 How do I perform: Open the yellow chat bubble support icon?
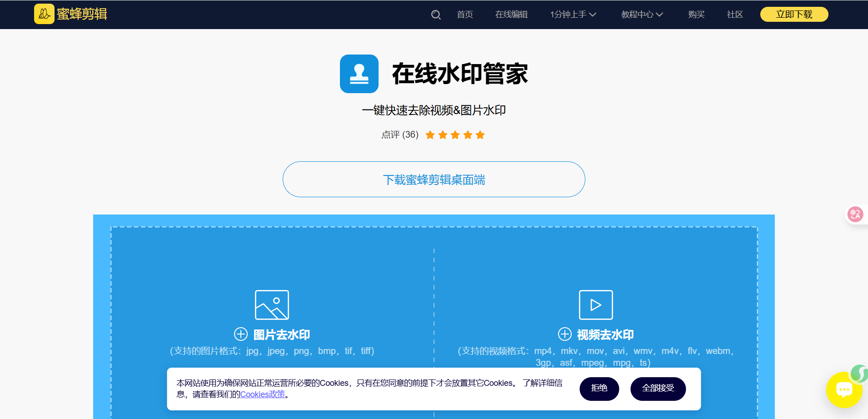click(x=844, y=390)
